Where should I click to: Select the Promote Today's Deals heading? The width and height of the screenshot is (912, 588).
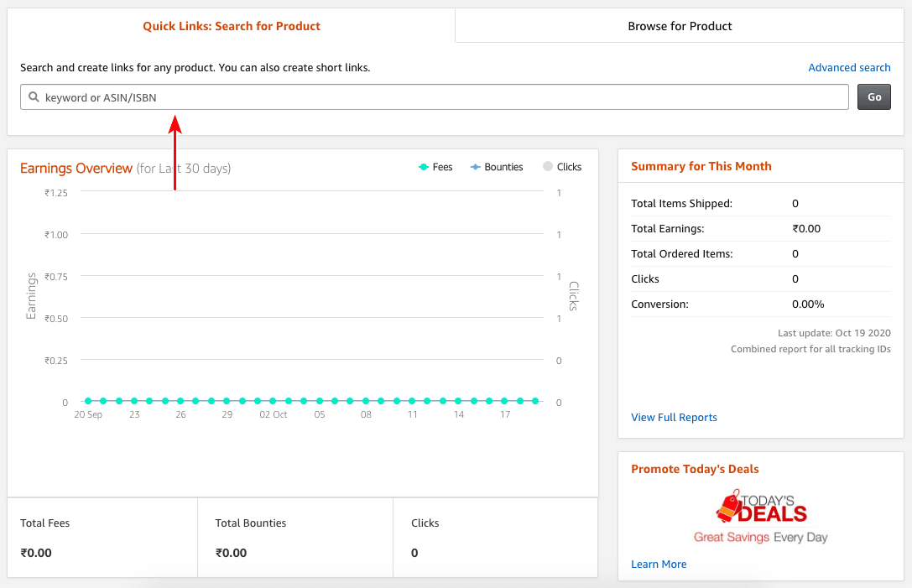(x=695, y=469)
